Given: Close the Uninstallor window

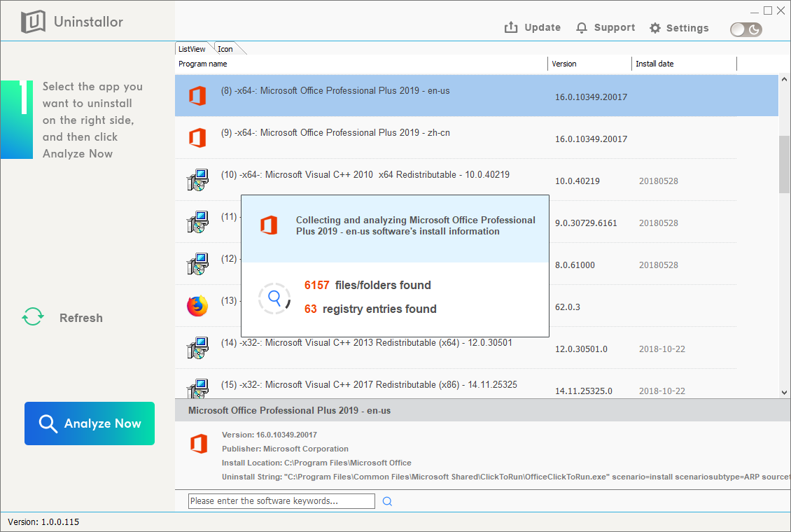Looking at the screenshot, I should coord(781,10).
